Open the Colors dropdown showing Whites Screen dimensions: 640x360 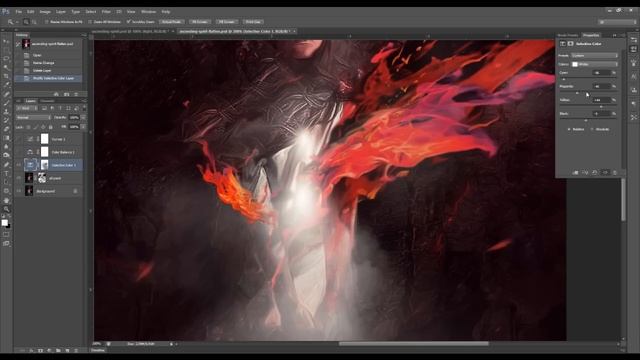click(x=594, y=64)
